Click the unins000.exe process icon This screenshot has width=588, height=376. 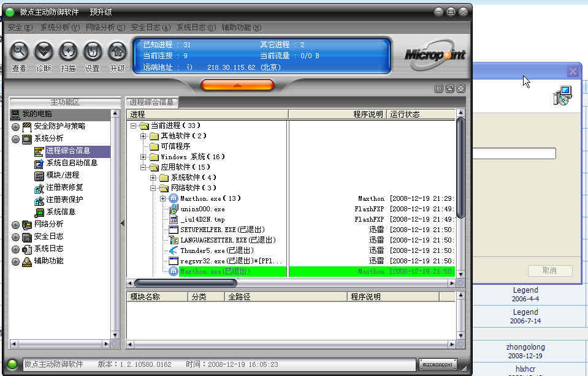click(174, 209)
